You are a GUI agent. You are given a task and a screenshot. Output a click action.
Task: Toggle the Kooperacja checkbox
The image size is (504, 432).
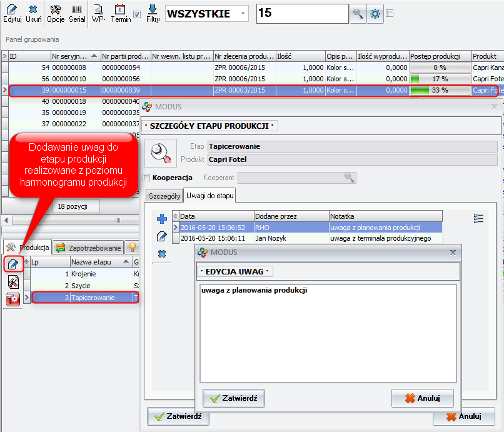pyautogui.click(x=147, y=178)
